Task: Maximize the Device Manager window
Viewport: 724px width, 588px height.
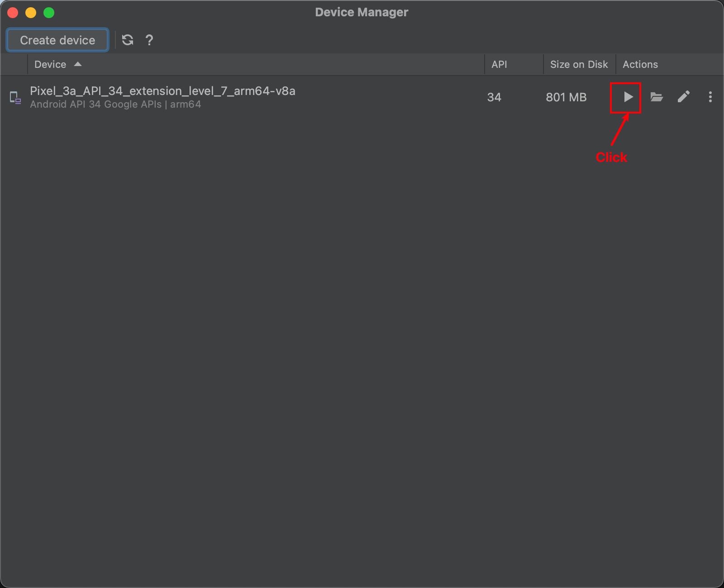Action: point(49,13)
